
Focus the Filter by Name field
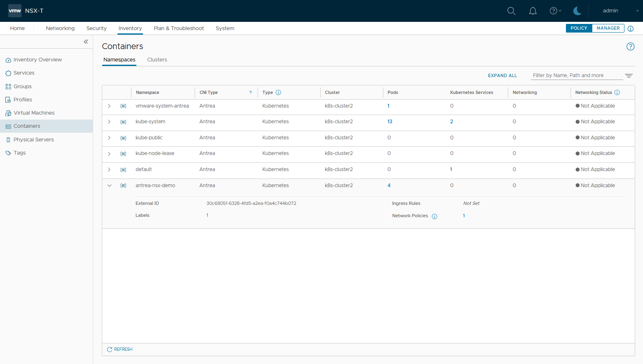[577, 75]
